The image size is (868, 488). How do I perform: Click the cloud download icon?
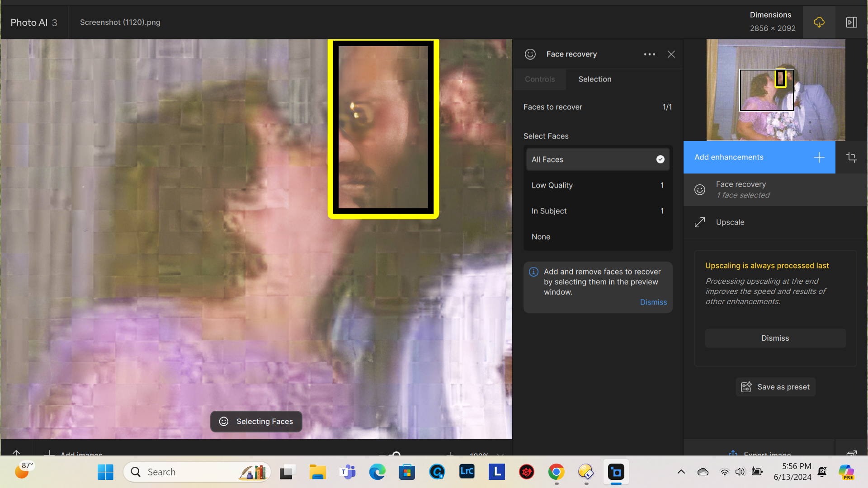click(x=819, y=22)
